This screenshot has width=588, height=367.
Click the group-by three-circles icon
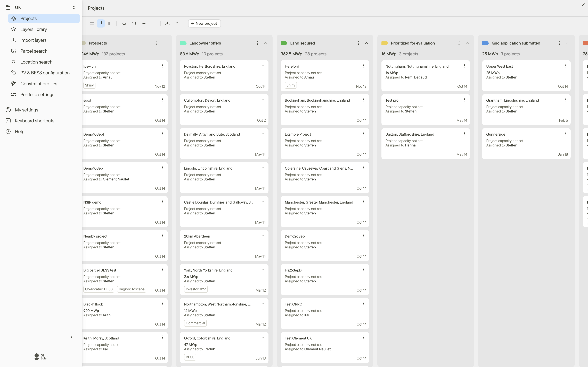[154, 24]
